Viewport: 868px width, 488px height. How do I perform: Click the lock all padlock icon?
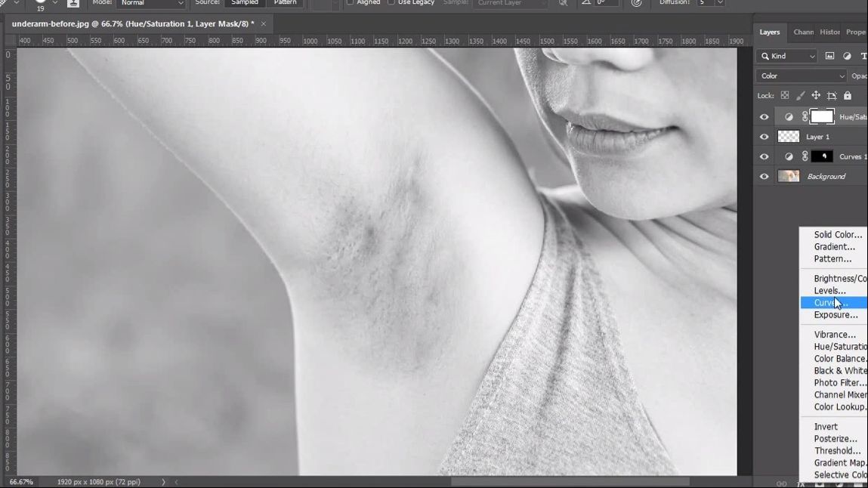pyautogui.click(x=848, y=96)
